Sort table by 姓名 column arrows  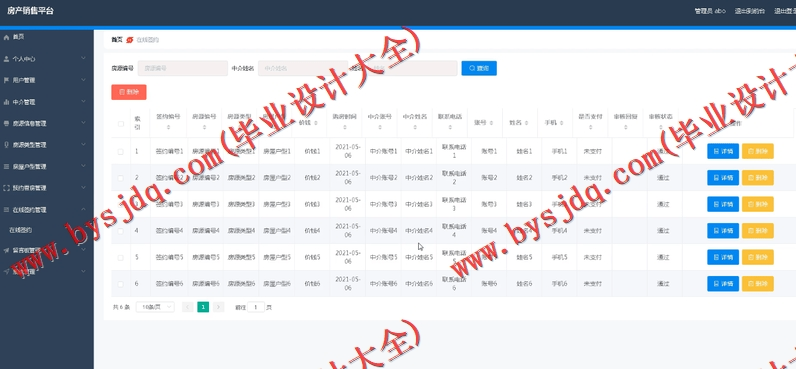[x=526, y=123]
